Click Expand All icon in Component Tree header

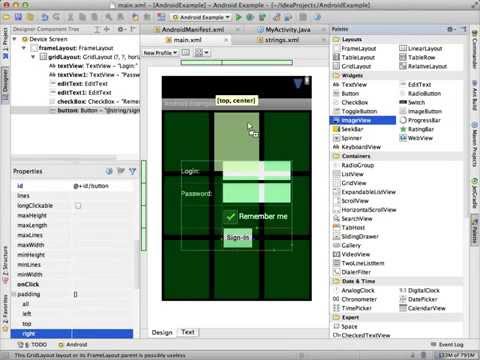[x=97, y=29]
